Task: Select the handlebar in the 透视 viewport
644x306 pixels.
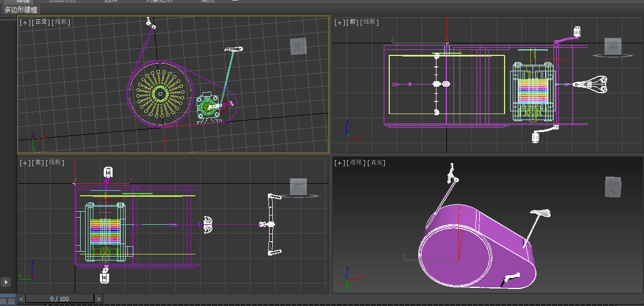Action: coord(452,173)
